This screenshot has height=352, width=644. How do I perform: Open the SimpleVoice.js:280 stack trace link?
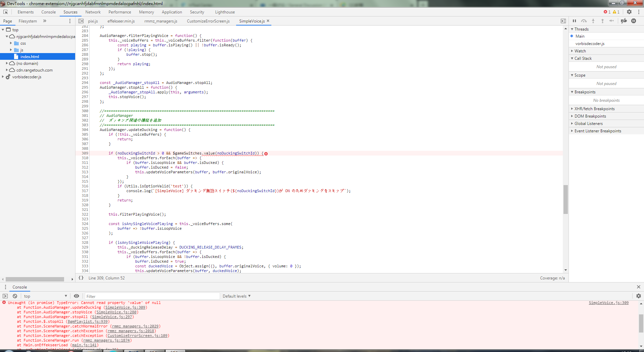click(116, 312)
